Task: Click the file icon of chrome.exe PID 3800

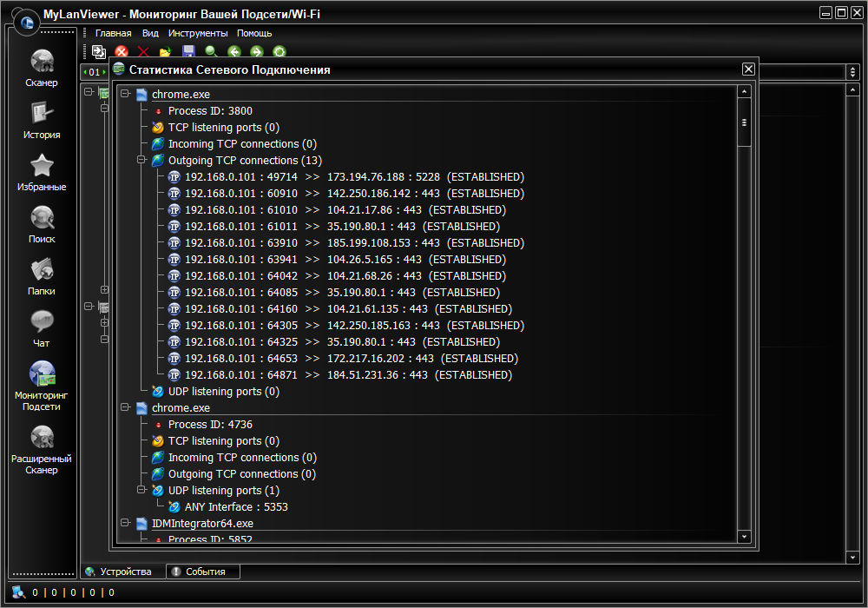Action: 141,95
